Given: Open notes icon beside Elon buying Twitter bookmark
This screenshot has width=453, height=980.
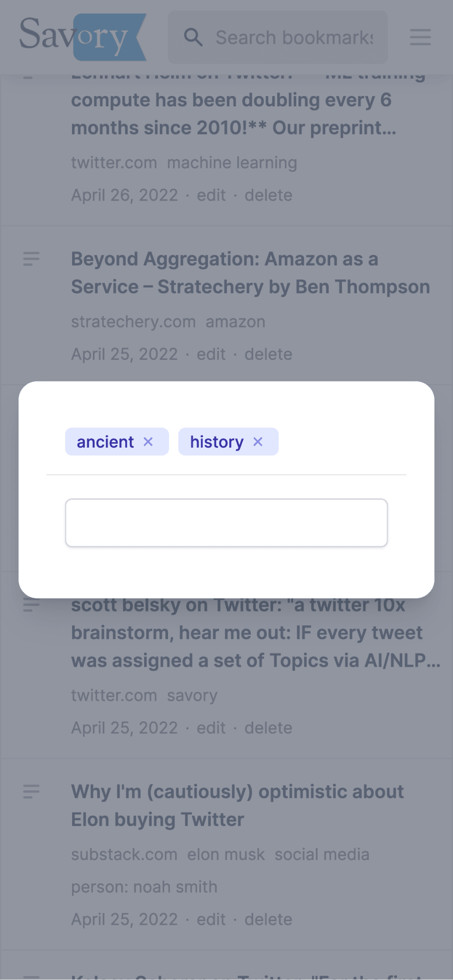Looking at the screenshot, I should (x=31, y=792).
